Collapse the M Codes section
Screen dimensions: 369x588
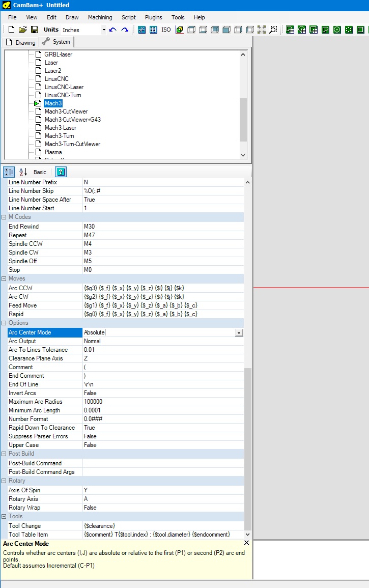[4, 217]
